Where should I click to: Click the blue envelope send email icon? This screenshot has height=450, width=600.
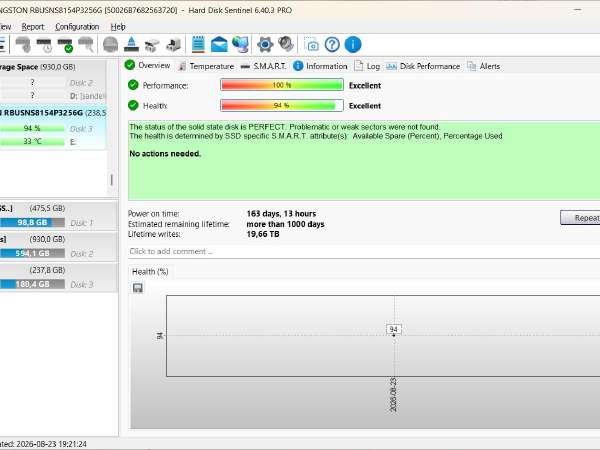(x=219, y=44)
